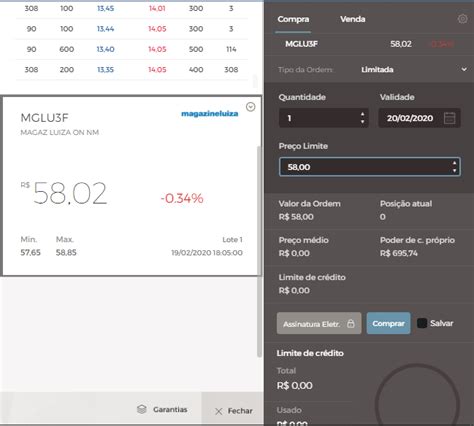Click the Min. value 57,65

click(x=30, y=253)
